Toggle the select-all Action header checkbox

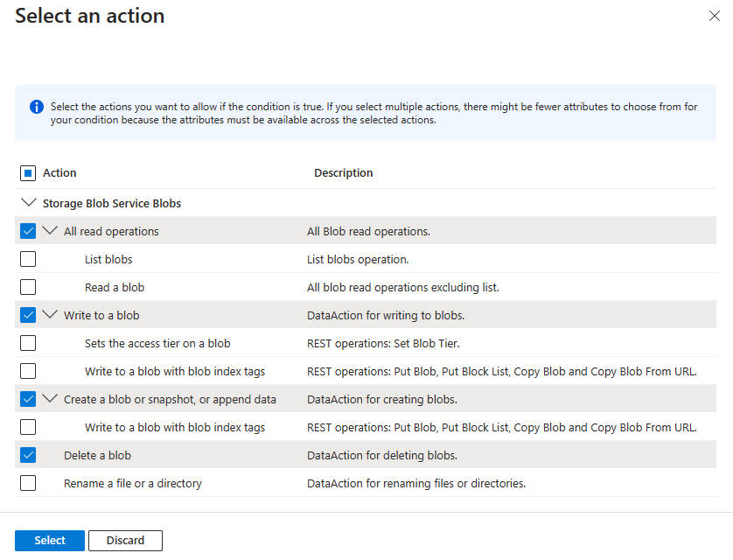pyautogui.click(x=28, y=173)
